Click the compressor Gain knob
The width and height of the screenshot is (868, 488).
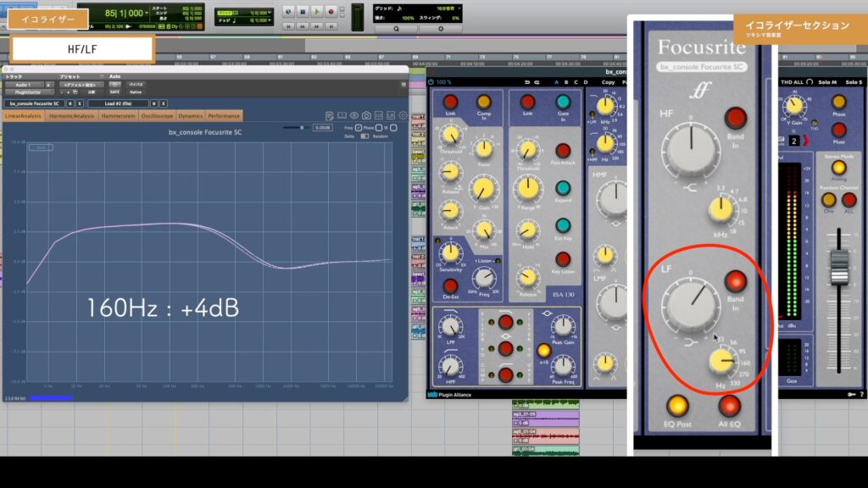click(484, 189)
